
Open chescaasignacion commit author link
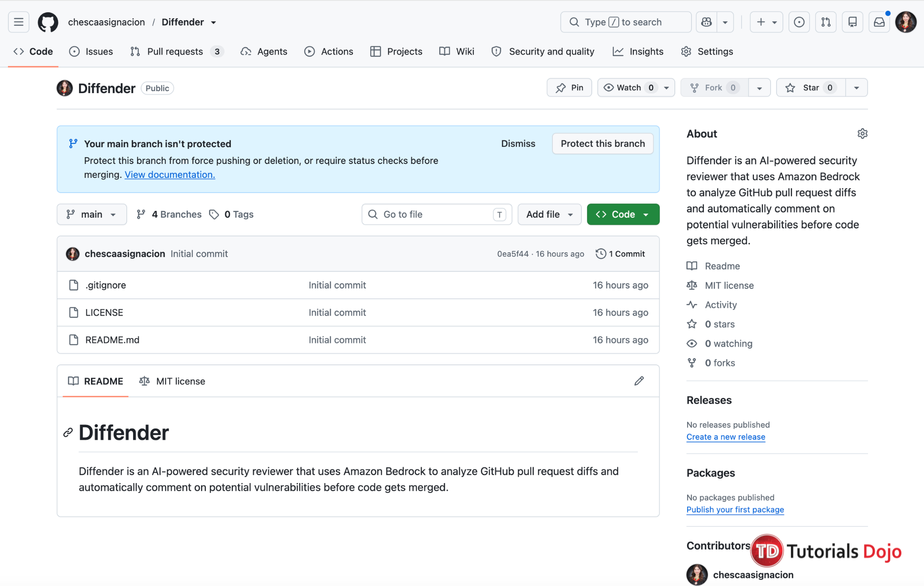coord(125,254)
